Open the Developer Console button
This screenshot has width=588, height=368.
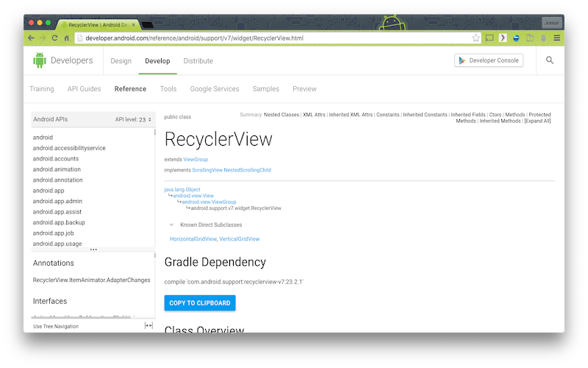(x=489, y=60)
